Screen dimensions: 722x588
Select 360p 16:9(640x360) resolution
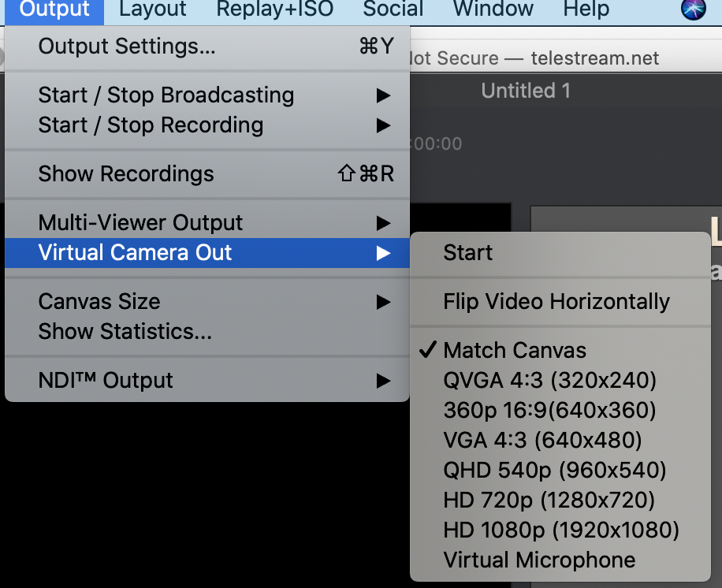[x=560, y=411]
